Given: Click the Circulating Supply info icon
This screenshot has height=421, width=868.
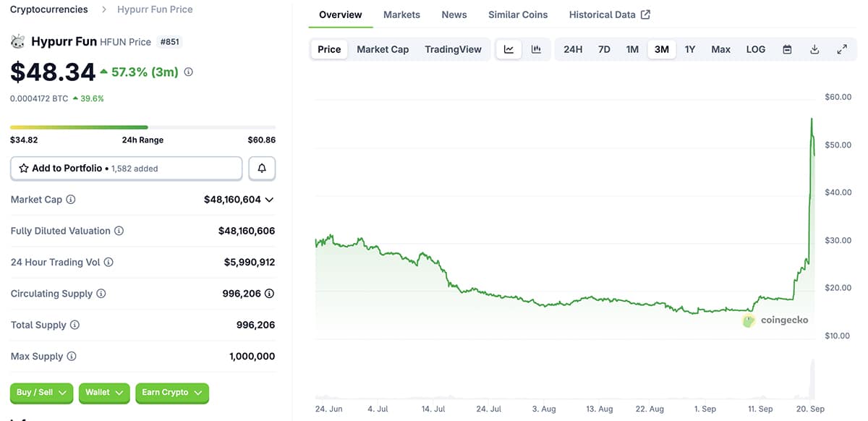Looking at the screenshot, I should (x=101, y=294).
